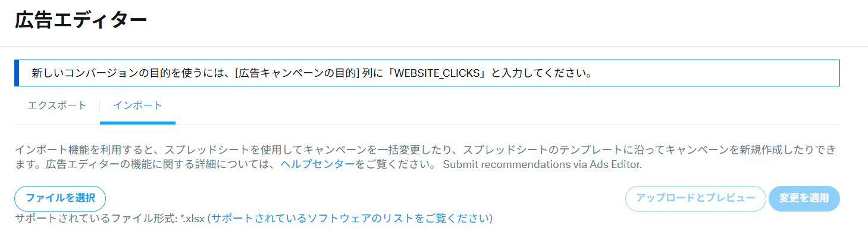This screenshot has height=252, width=868.
Task: Click the import description paragraph's first line
Action: click(x=416, y=149)
